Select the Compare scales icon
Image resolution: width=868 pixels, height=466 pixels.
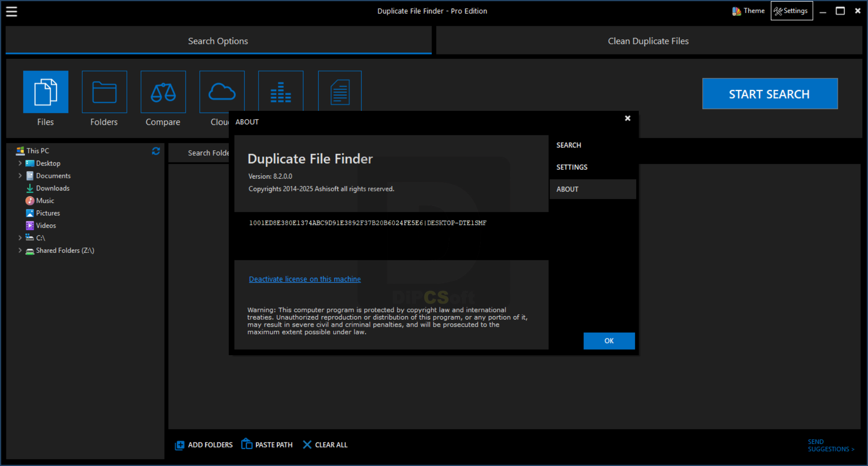(x=163, y=92)
